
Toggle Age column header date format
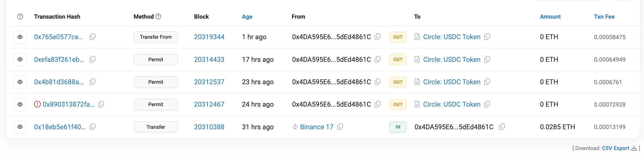tap(247, 17)
